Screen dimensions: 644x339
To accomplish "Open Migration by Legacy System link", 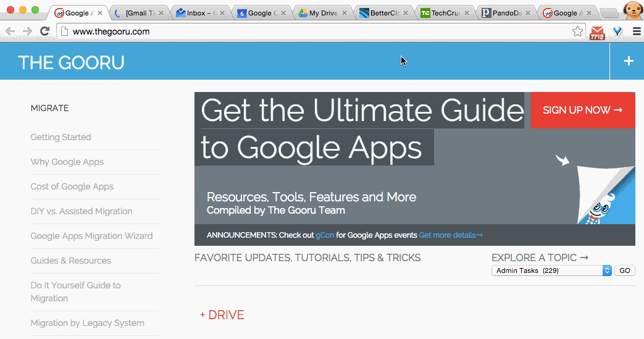I will [88, 323].
